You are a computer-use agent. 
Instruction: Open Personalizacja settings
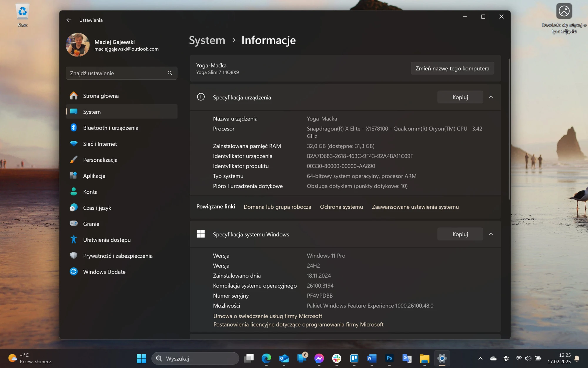121,160
